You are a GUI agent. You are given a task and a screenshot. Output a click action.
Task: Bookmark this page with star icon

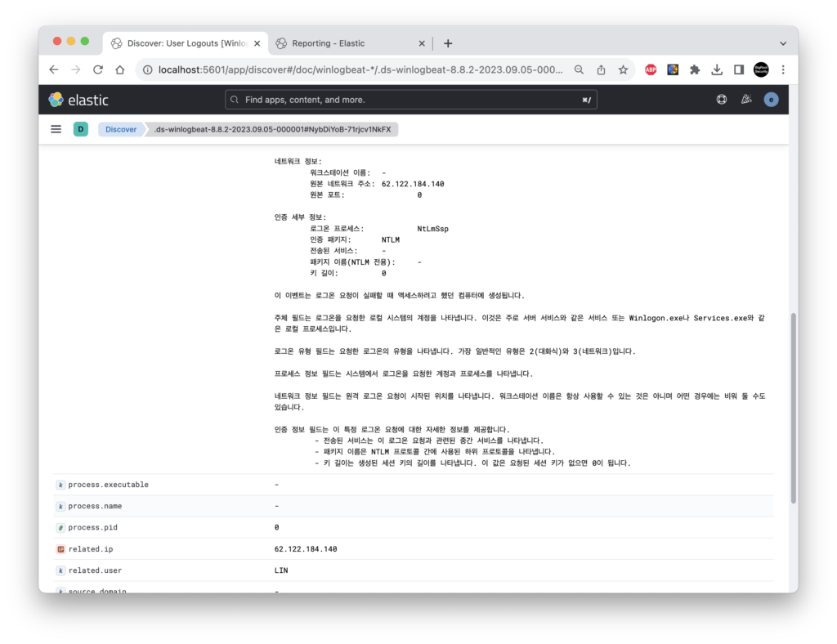click(x=623, y=69)
